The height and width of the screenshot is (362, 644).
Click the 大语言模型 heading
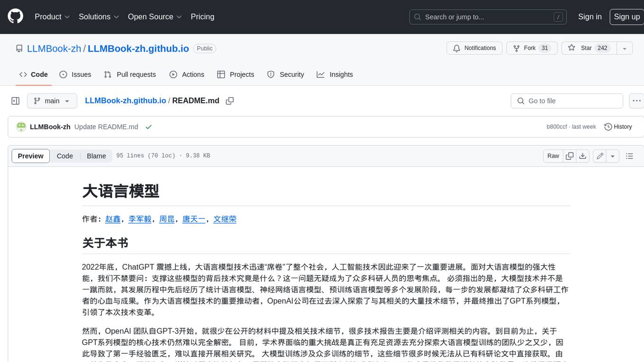click(x=121, y=191)
